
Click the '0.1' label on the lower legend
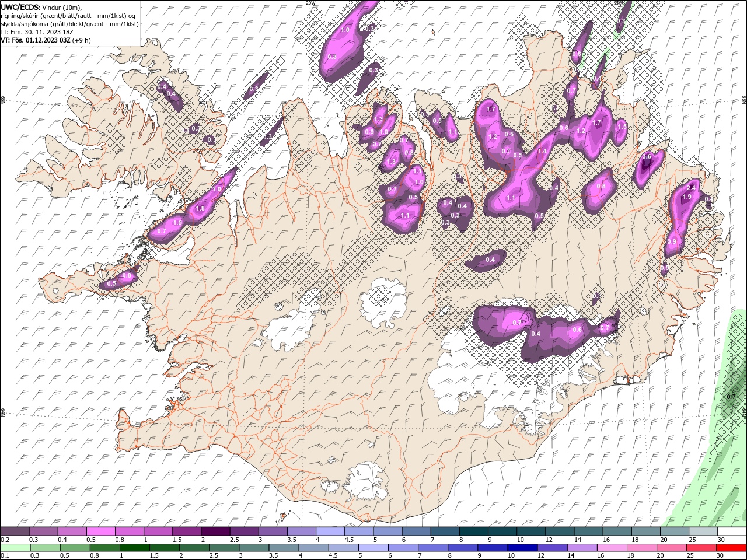5,555
